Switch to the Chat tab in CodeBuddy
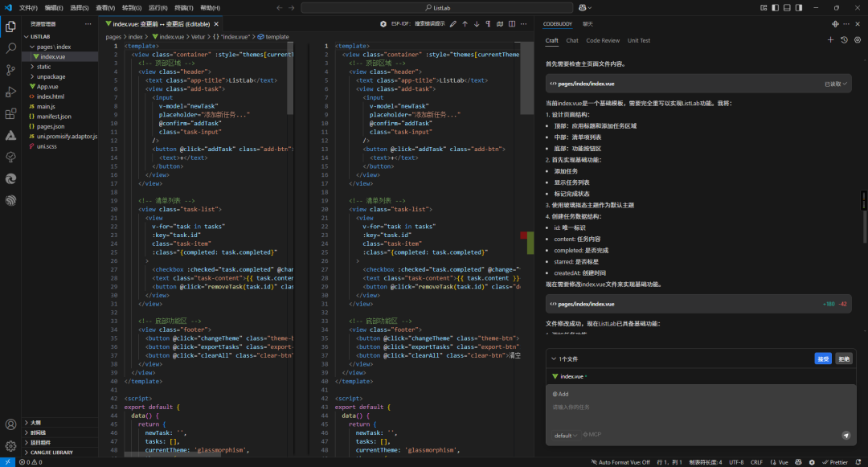The height and width of the screenshot is (467, 868). point(572,40)
